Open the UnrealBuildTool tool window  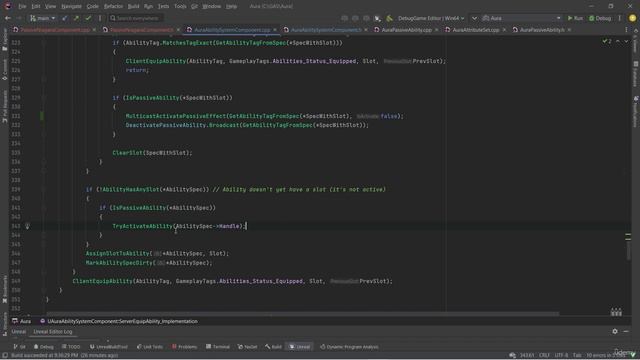(x=109, y=347)
